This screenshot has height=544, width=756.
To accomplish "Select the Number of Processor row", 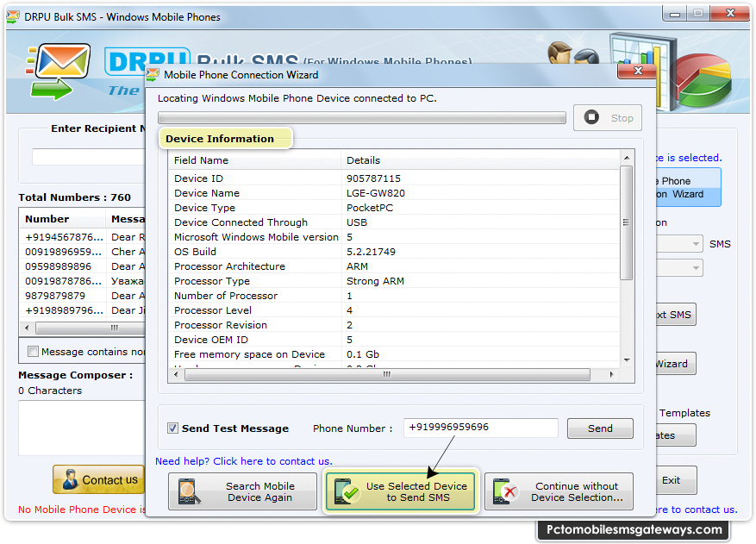I will [394, 296].
